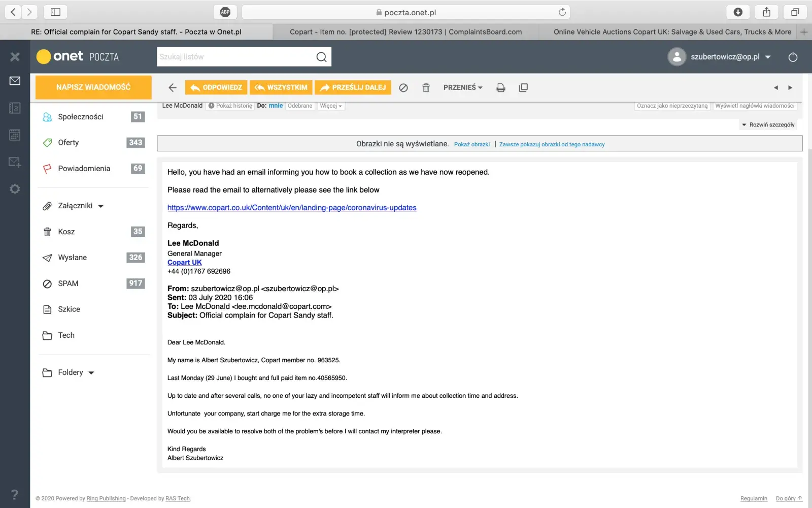Switch to the ComplaintsBoard.com Copart tab
This screenshot has height=508, width=812.
405,32
